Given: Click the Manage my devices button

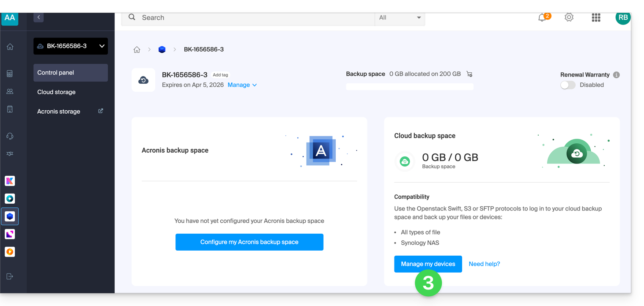Looking at the screenshot, I should [x=428, y=264].
